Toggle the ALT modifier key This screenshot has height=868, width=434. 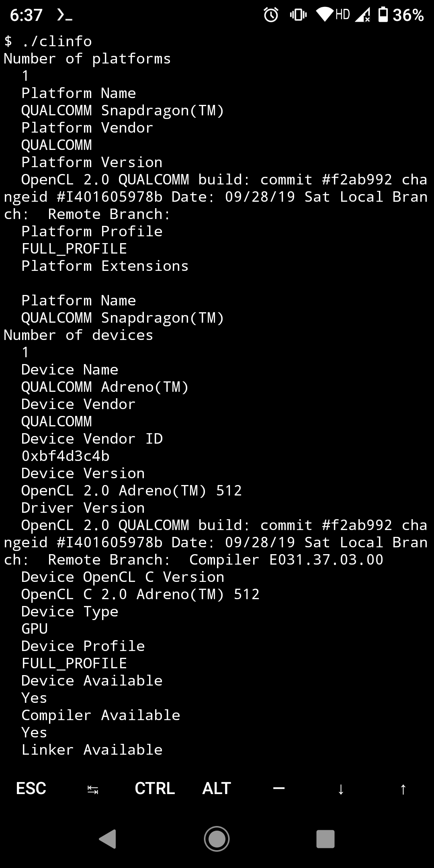point(216,788)
